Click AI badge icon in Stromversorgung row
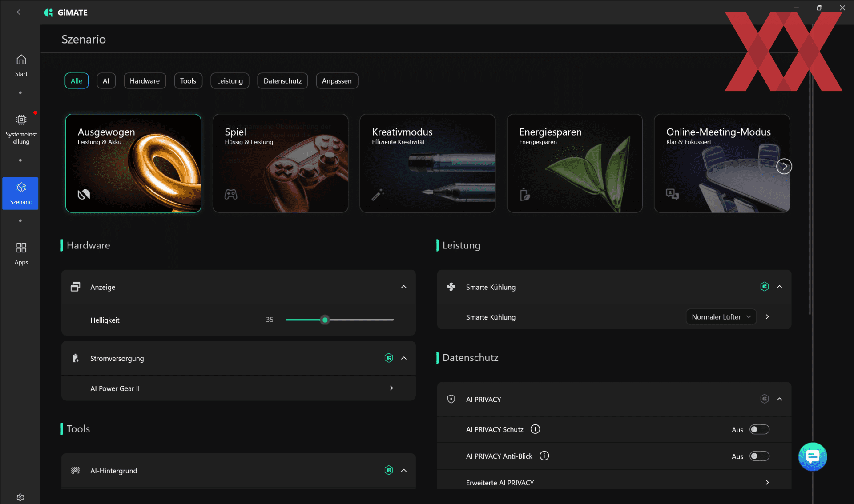Image resolution: width=854 pixels, height=504 pixels. pos(389,358)
